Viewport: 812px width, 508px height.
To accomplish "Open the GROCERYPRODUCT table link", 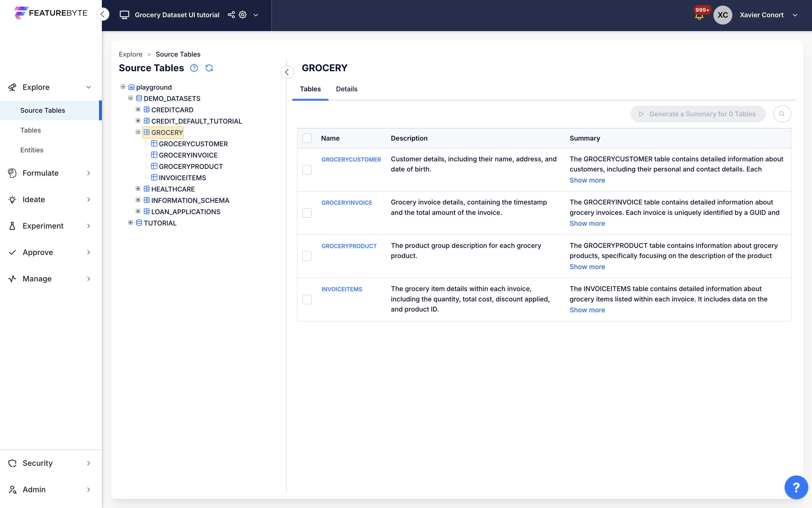I will pyautogui.click(x=349, y=246).
